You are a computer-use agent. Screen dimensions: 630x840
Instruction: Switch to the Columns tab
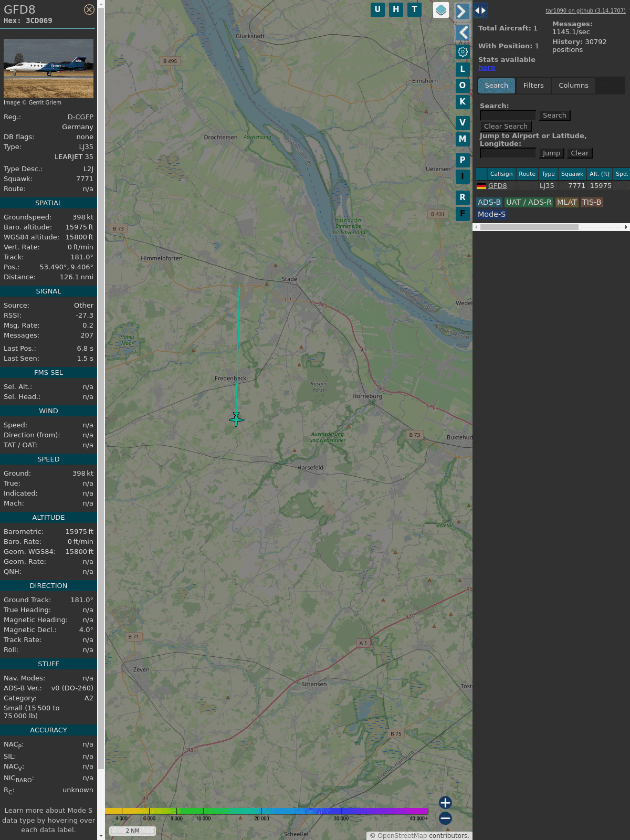tap(573, 86)
